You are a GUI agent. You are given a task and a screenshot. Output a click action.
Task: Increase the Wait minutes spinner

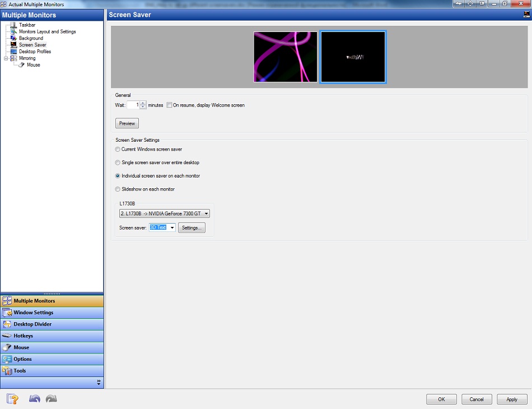point(143,103)
